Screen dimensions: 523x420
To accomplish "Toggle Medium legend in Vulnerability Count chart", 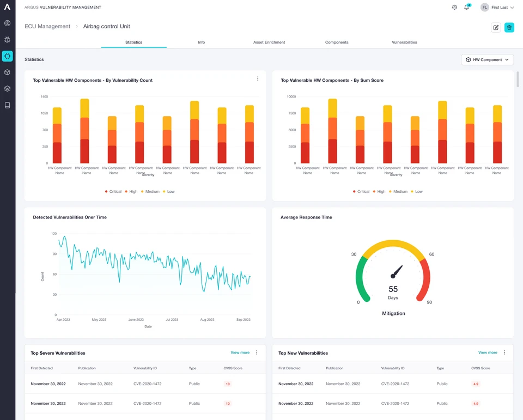I will coord(150,192).
